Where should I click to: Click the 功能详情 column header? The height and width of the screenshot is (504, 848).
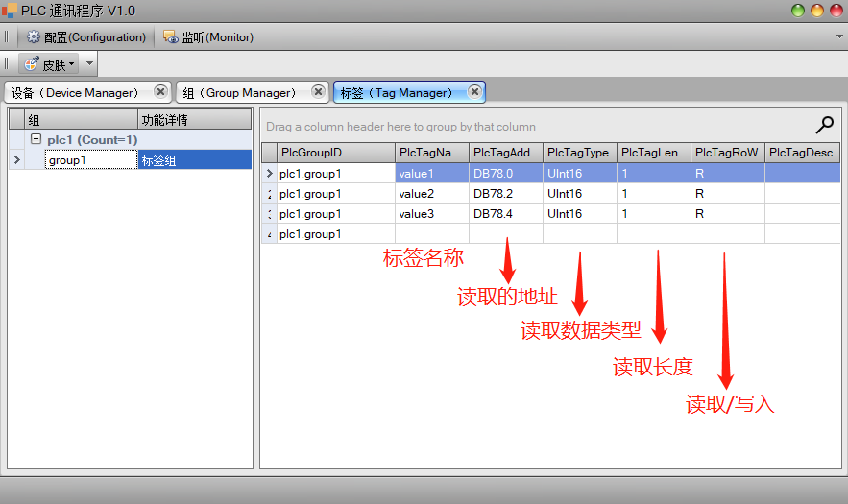(x=195, y=119)
